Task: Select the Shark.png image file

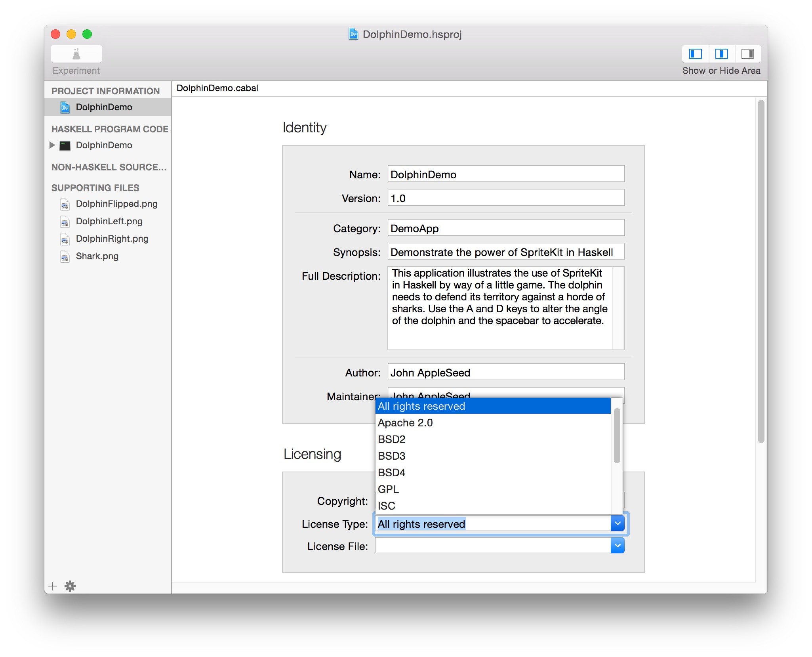Action: click(97, 256)
